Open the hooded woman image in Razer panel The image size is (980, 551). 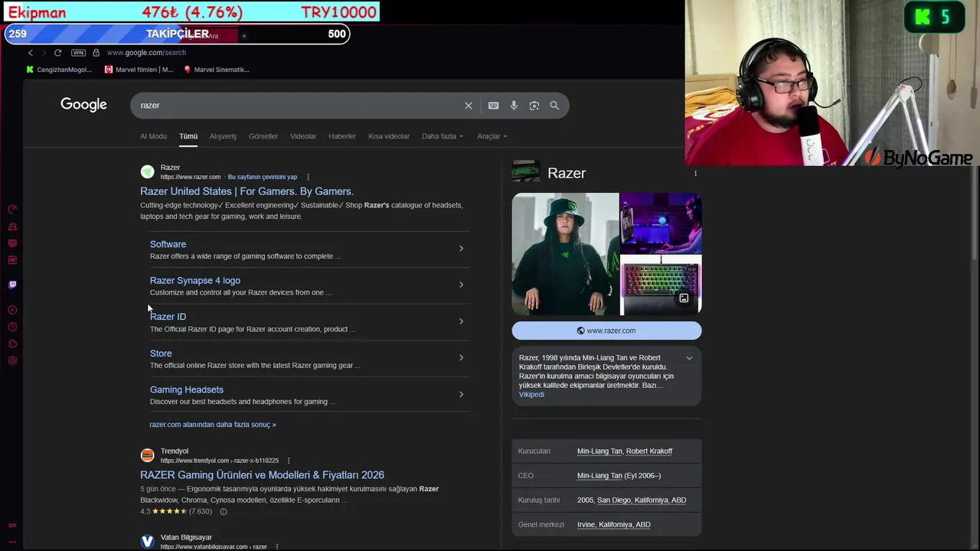[x=565, y=254]
